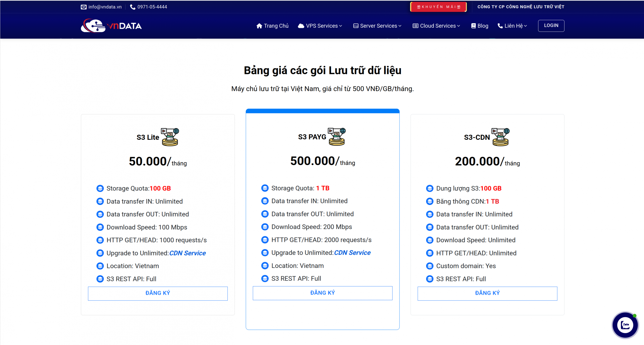
Task: Open the Blog menu item
Action: [x=482, y=26]
